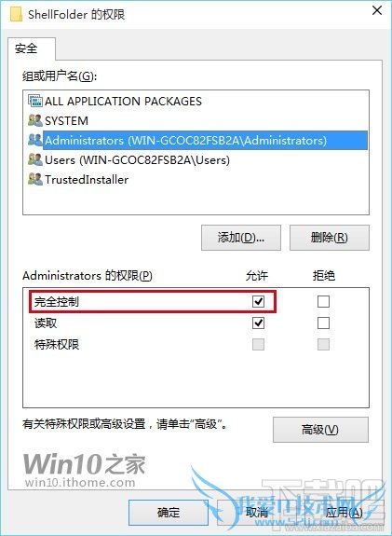Select ALL APPLICATION PACKAGES entry
Image resolution: width=392 pixels, height=536 pixels.
(123, 102)
